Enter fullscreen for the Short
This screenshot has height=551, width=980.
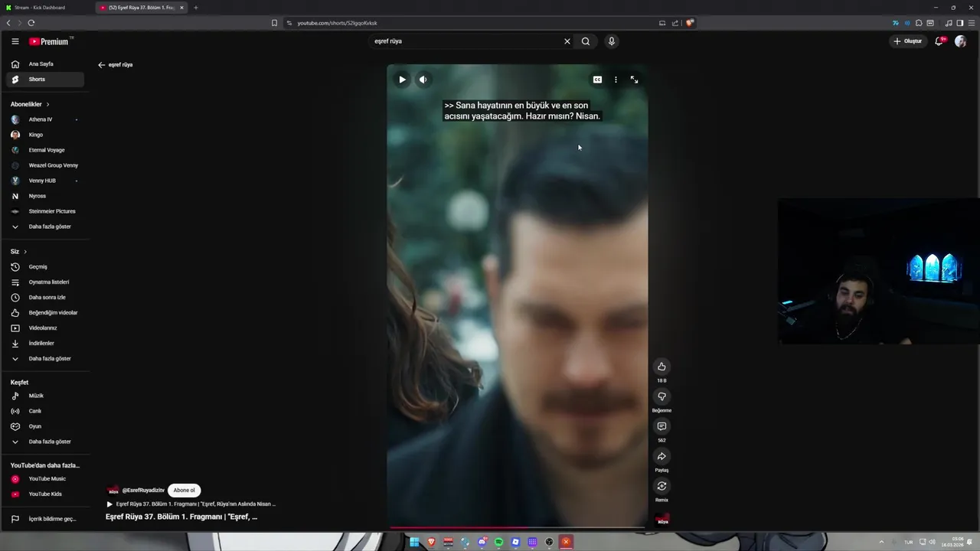634,80
